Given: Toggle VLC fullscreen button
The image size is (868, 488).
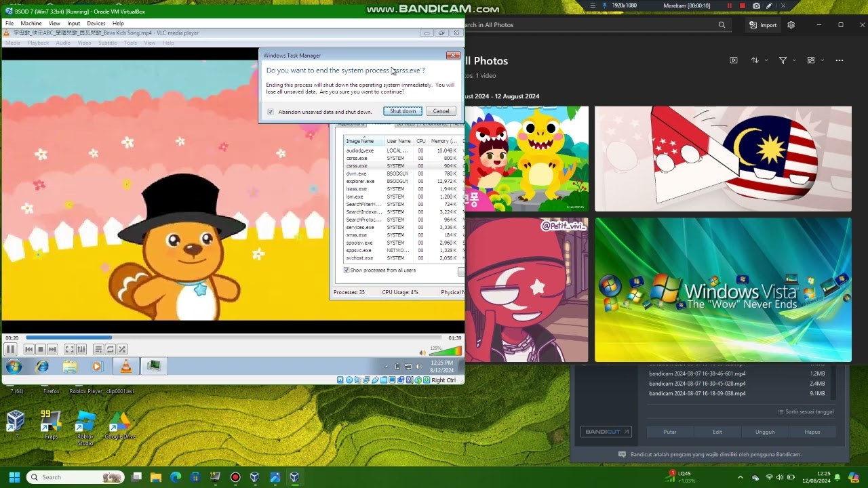Looking at the screenshot, I should click(69, 349).
